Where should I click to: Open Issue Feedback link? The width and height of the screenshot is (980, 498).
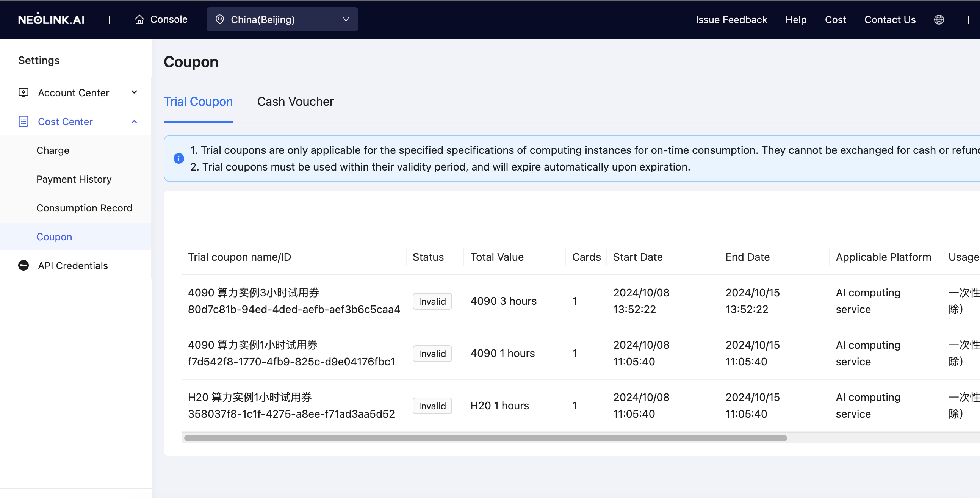point(731,20)
